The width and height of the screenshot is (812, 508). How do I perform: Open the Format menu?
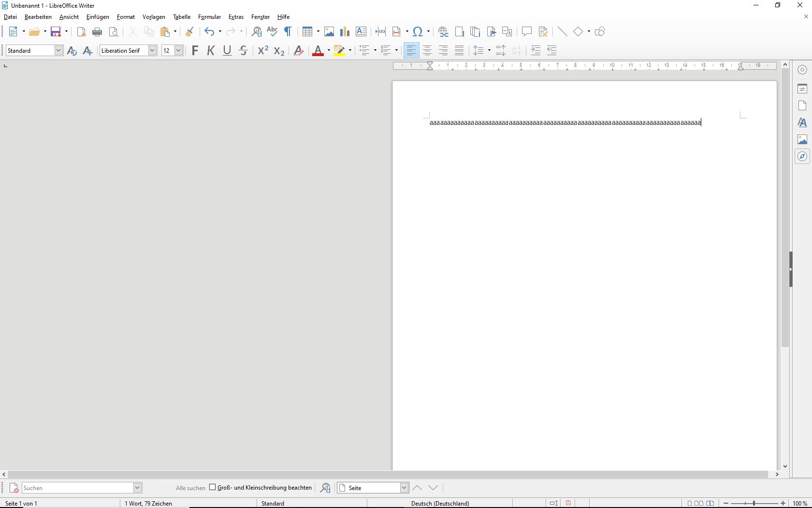(126, 17)
